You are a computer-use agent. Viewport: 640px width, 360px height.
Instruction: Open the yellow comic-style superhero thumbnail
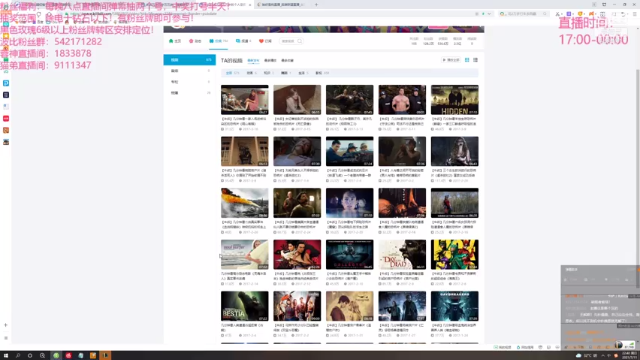[454, 254]
